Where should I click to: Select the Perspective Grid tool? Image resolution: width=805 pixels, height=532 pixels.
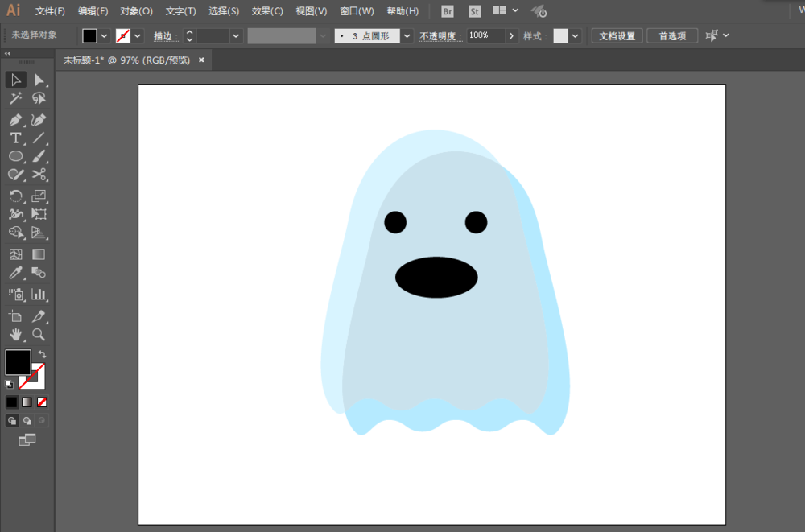click(39, 232)
